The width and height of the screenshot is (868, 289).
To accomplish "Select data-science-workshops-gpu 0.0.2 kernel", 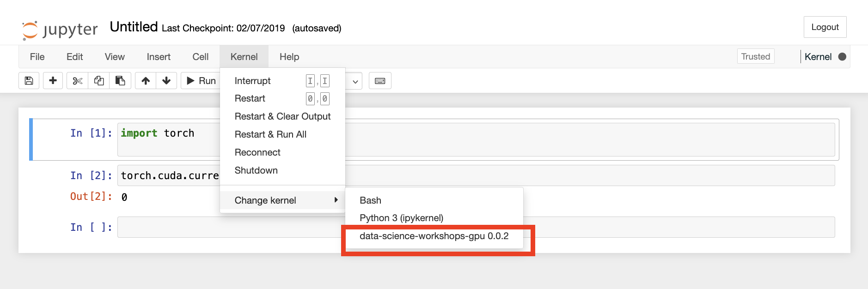I will coord(434,236).
